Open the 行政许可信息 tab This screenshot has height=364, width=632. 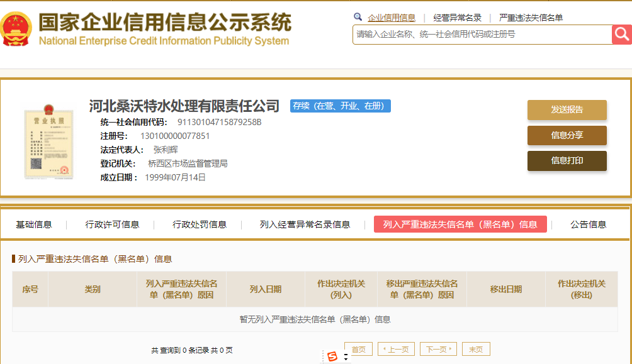112,224
